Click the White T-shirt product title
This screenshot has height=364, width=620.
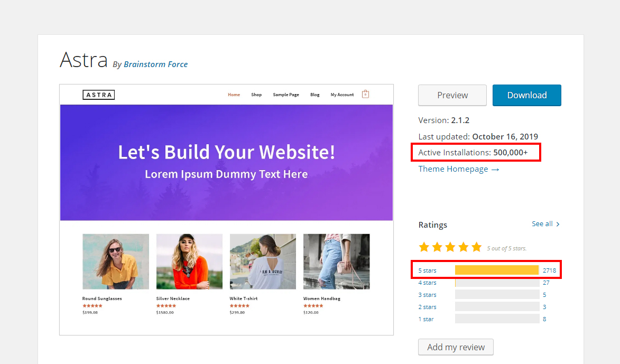[x=244, y=299]
